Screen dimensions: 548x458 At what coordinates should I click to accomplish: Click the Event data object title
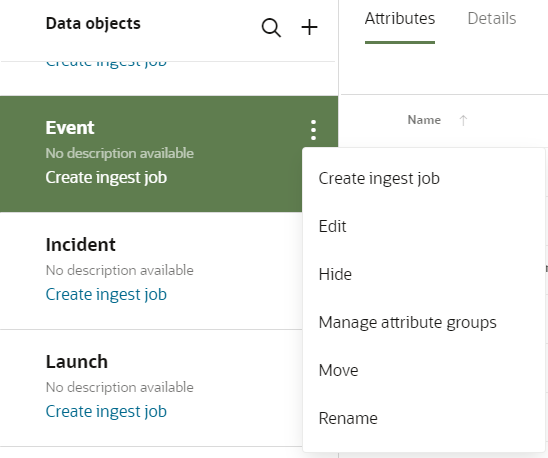(x=70, y=128)
